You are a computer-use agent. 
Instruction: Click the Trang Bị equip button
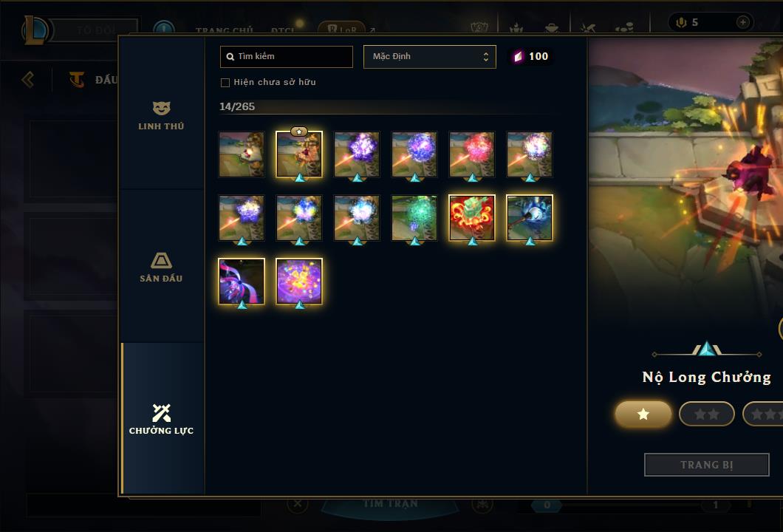(707, 465)
